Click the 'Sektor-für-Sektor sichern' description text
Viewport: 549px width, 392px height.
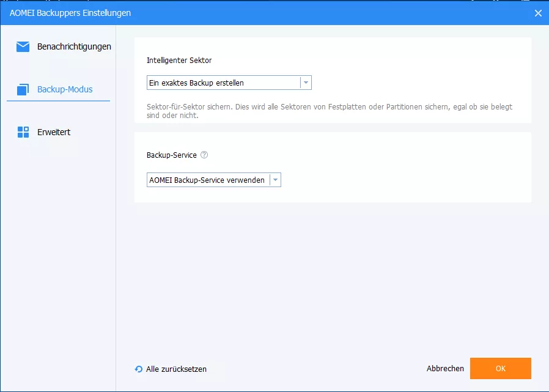click(x=329, y=111)
